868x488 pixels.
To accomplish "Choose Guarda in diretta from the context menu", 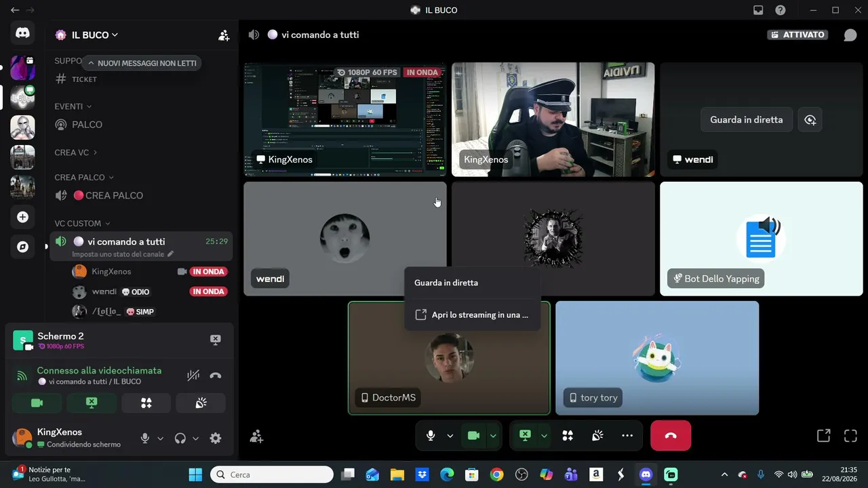I will click(x=473, y=283).
